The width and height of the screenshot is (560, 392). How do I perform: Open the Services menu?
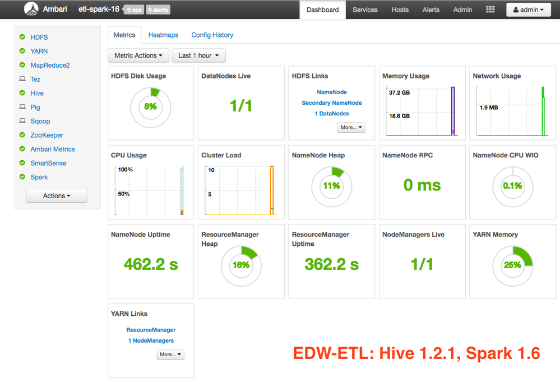tap(365, 10)
